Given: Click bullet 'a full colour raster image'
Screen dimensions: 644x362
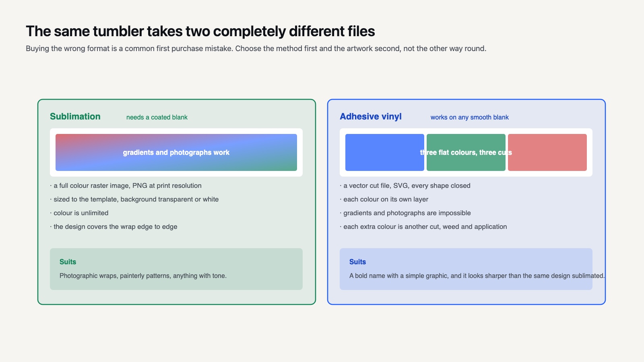Looking at the screenshot, I should pos(126,186).
